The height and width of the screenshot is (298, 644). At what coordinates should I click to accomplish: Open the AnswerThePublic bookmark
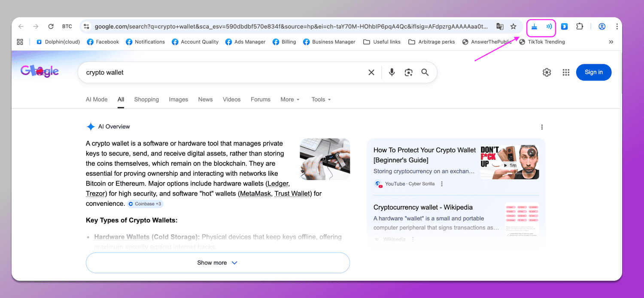487,42
